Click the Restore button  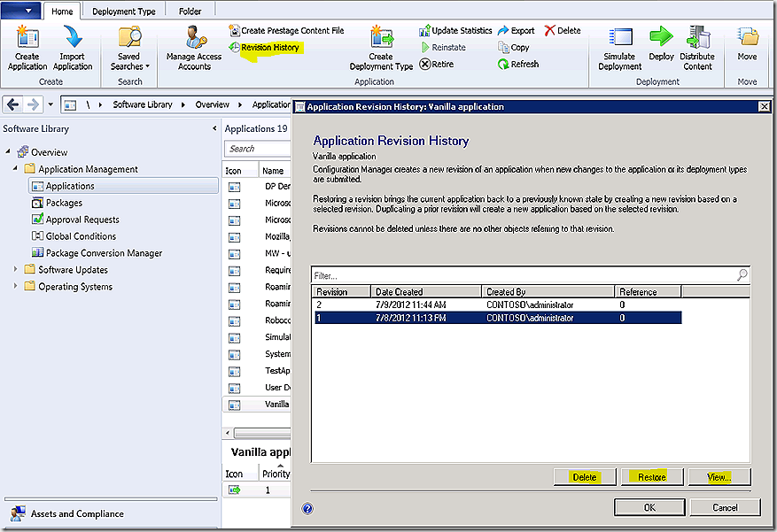pyautogui.click(x=652, y=477)
